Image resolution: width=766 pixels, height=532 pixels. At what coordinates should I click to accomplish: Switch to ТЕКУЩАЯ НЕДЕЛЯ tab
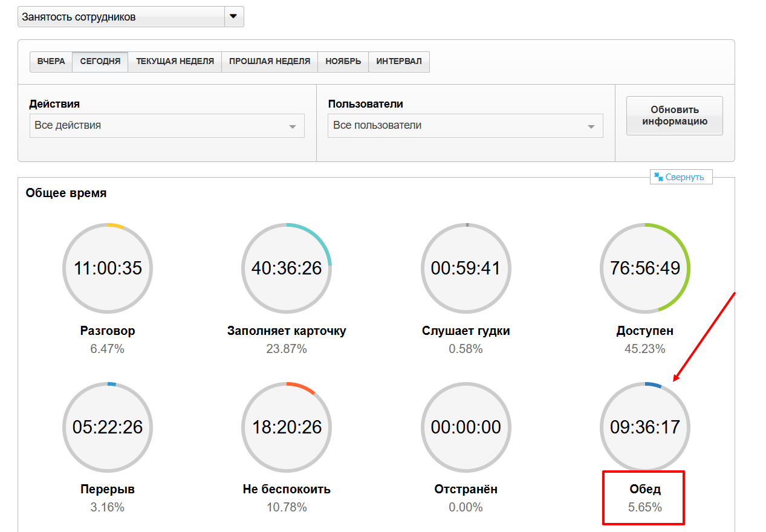pyautogui.click(x=175, y=62)
